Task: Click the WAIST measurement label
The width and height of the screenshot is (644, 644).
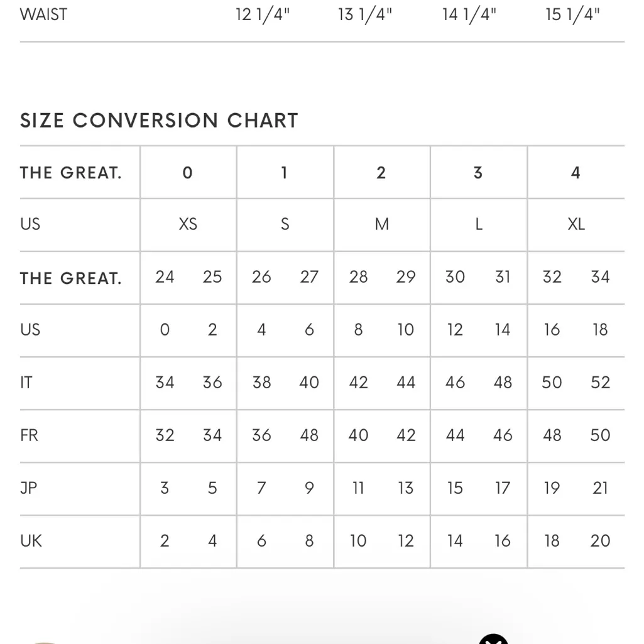Action: pyautogui.click(x=43, y=14)
